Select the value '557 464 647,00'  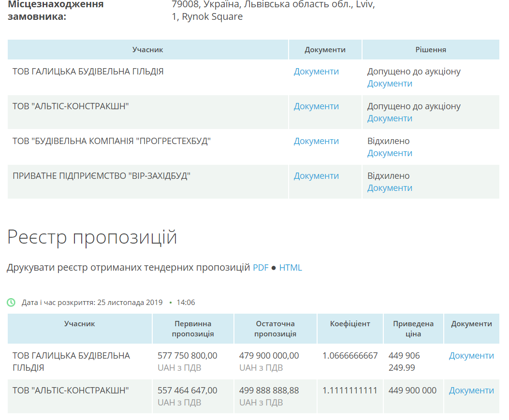187,391
